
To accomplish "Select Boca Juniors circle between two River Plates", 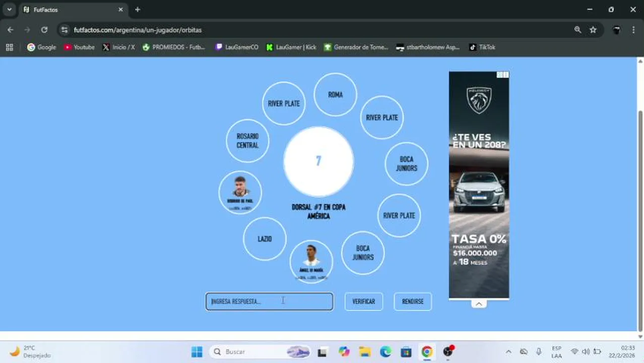I will pos(406,163).
